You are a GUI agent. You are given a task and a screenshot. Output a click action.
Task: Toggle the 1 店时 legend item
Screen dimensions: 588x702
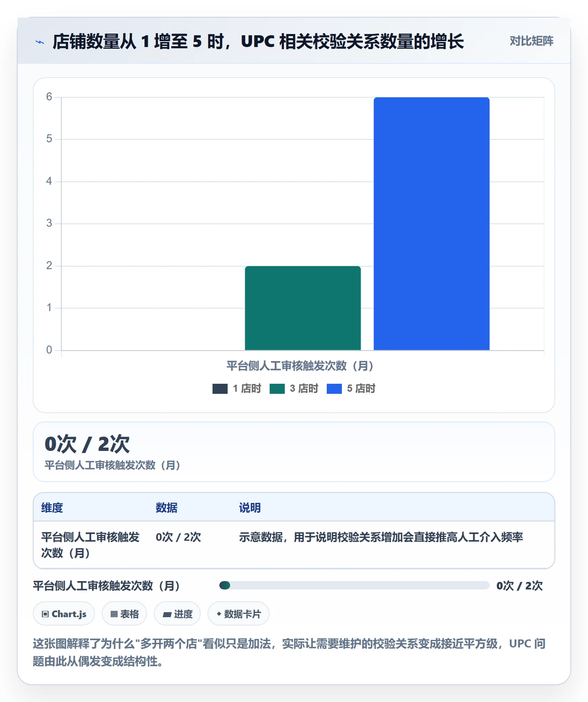coord(236,389)
